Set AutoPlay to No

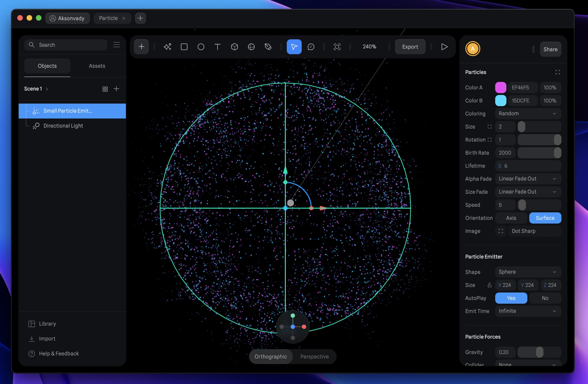click(x=545, y=298)
